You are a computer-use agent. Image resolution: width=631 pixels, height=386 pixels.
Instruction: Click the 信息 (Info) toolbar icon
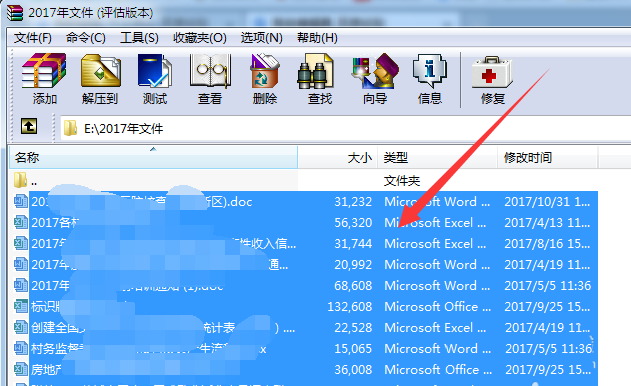(429, 71)
